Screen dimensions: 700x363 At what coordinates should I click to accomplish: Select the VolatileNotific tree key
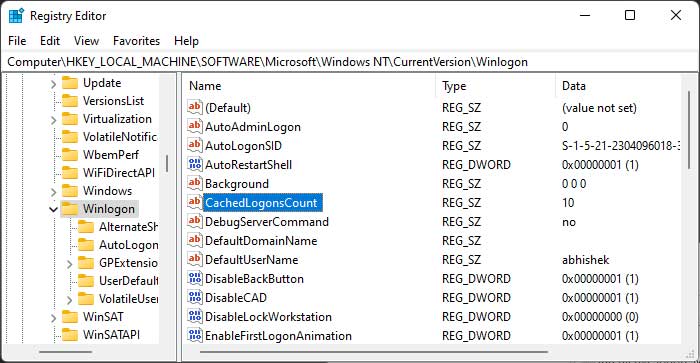click(x=120, y=137)
